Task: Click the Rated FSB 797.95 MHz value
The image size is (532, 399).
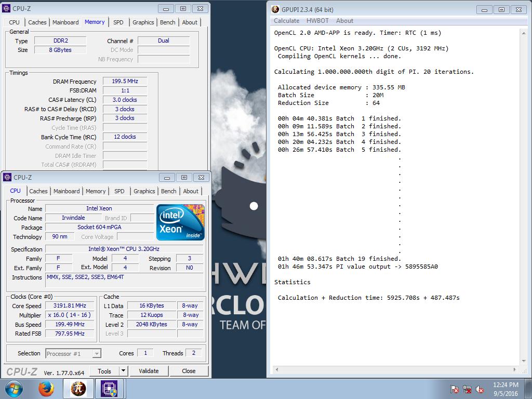Action: [x=70, y=334]
